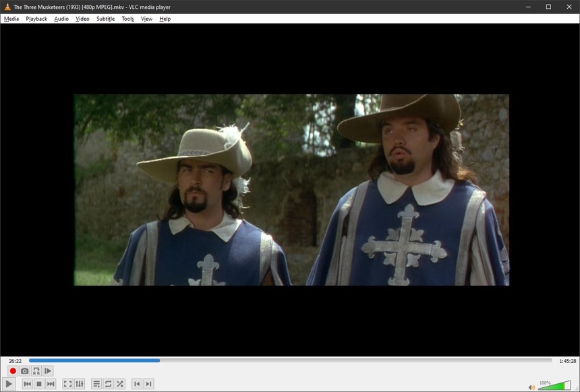Open the View menu
The height and width of the screenshot is (392, 580).
(x=146, y=19)
